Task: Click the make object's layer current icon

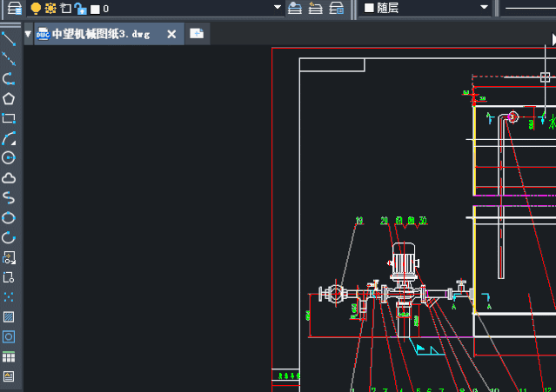Action: point(295,8)
